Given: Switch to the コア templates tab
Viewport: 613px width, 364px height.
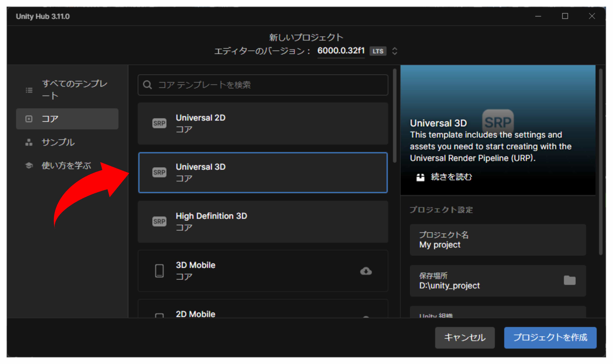Looking at the screenshot, I should click(x=67, y=119).
